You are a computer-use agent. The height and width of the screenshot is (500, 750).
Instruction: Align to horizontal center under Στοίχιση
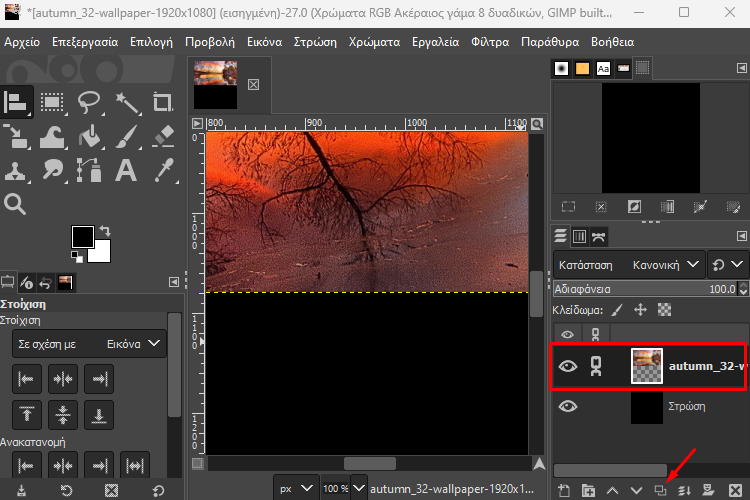(x=63, y=379)
